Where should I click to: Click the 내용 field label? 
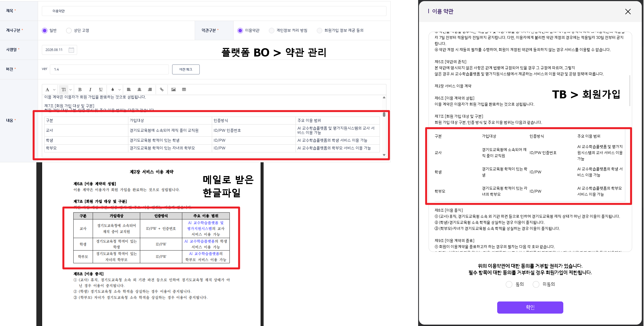tap(10, 120)
